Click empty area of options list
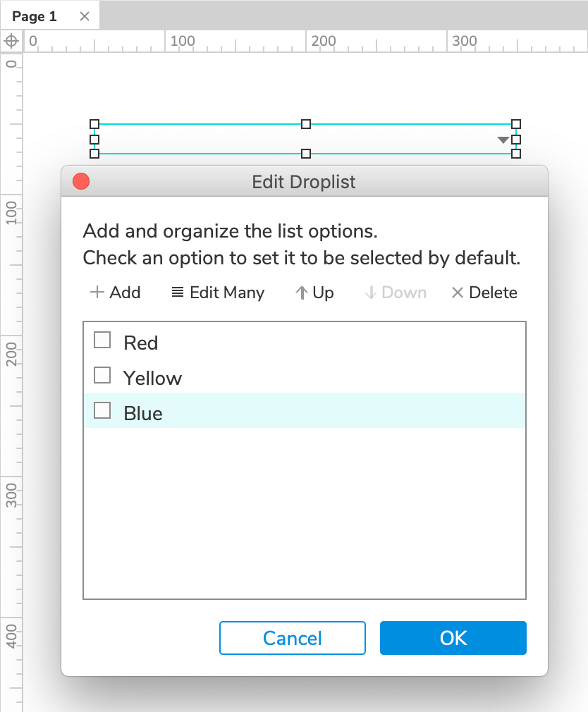The height and width of the screenshot is (712, 588). tap(305, 515)
